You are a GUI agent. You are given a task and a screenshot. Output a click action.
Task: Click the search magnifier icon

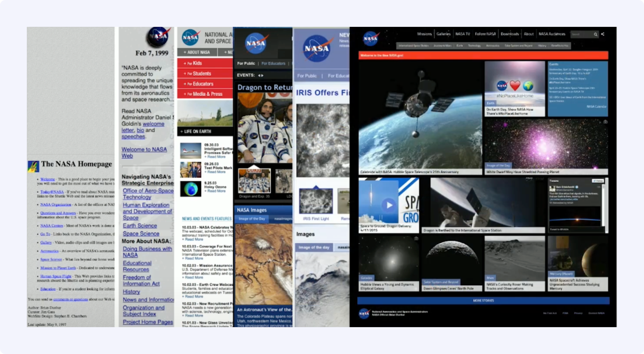(x=595, y=34)
